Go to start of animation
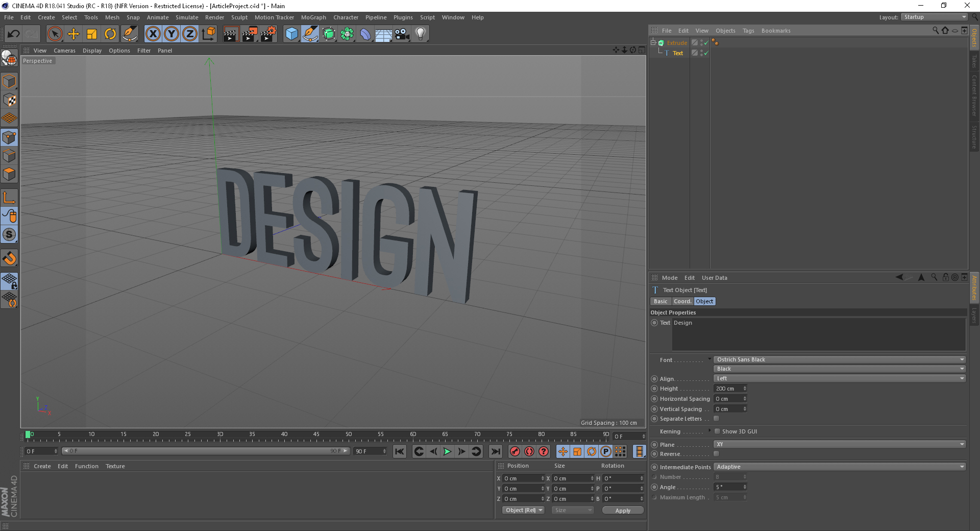Image resolution: width=980 pixels, height=531 pixels. (399, 451)
